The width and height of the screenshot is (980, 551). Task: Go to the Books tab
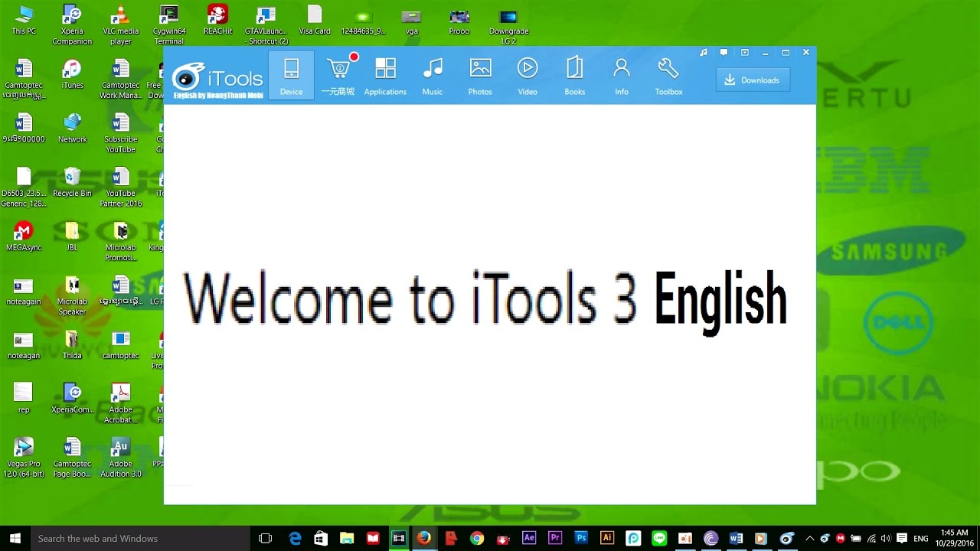[575, 75]
